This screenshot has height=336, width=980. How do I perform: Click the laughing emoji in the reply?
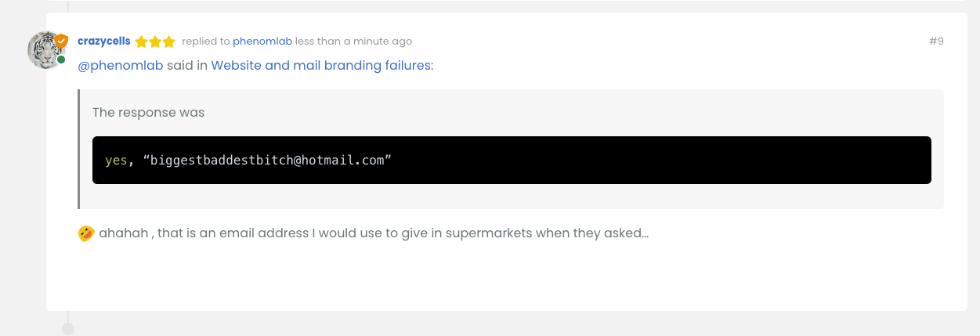[86, 233]
